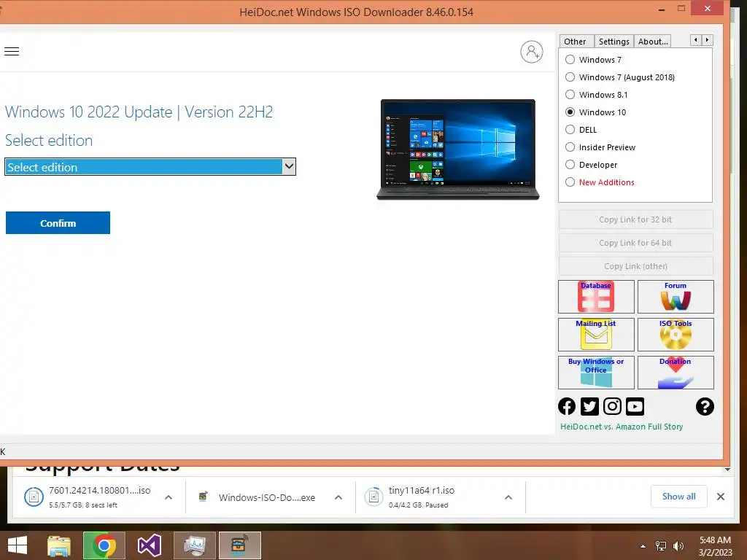Screen dimensions: 747x560
Task: Open the YouTube icon
Action: [635, 407]
